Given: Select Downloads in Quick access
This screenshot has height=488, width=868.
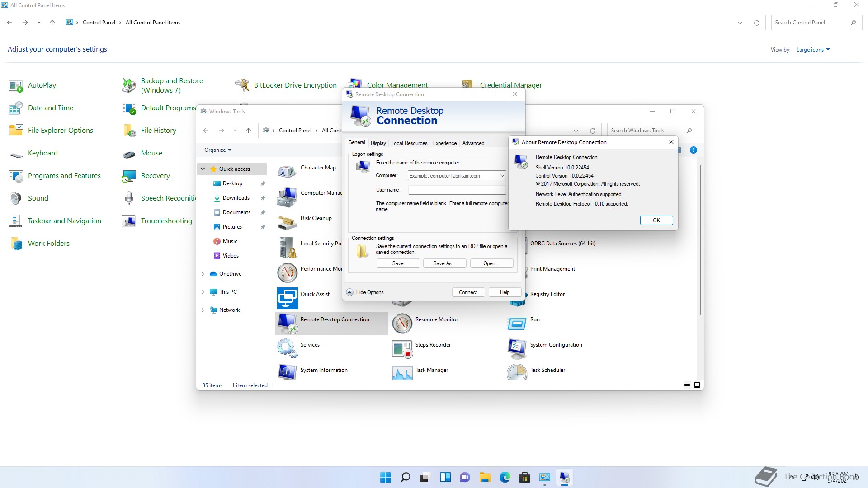Looking at the screenshot, I should (x=236, y=198).
